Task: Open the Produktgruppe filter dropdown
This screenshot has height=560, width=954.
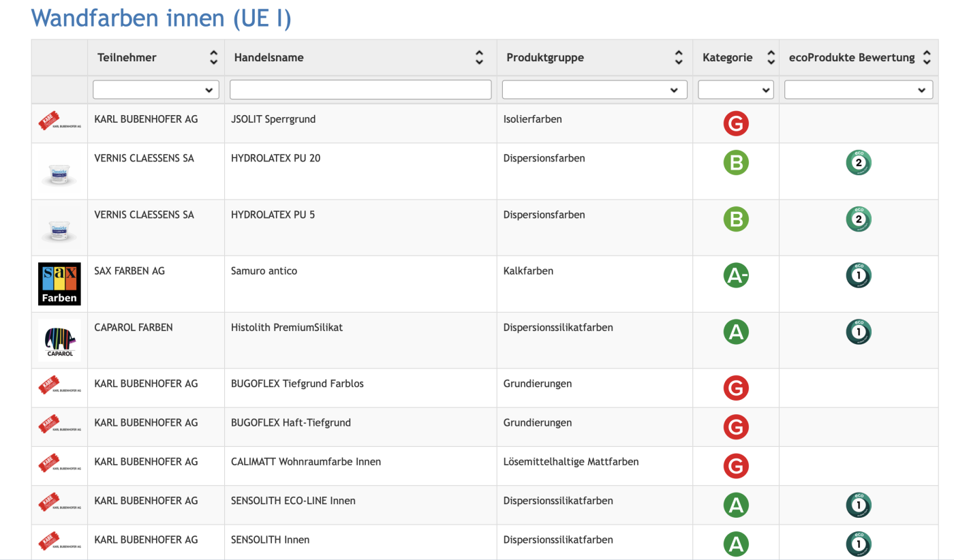Action: pyautogui.click(x=594, y=90)
